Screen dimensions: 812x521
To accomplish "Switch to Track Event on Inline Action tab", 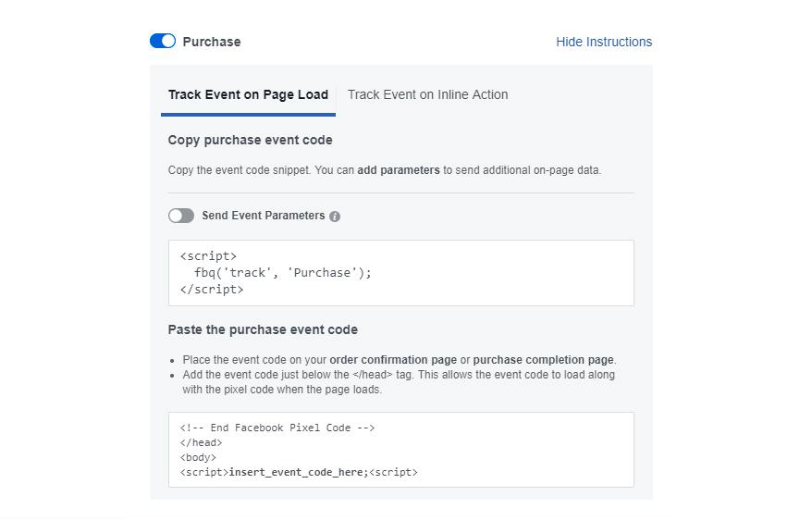I will coord(427,95).
